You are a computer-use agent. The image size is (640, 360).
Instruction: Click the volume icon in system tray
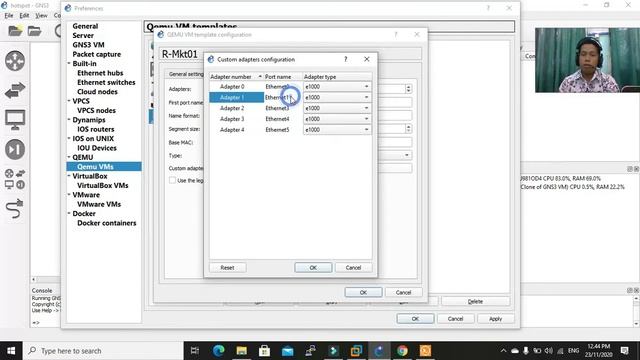[549, 351]
